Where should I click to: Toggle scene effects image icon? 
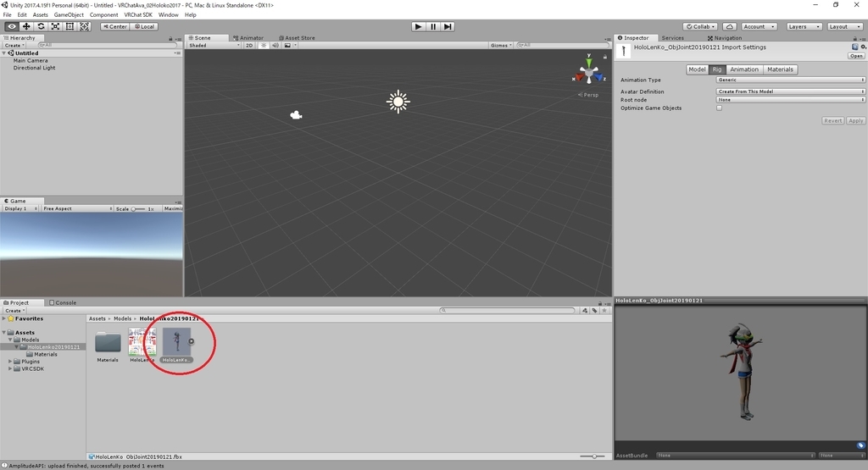[287, 46]
